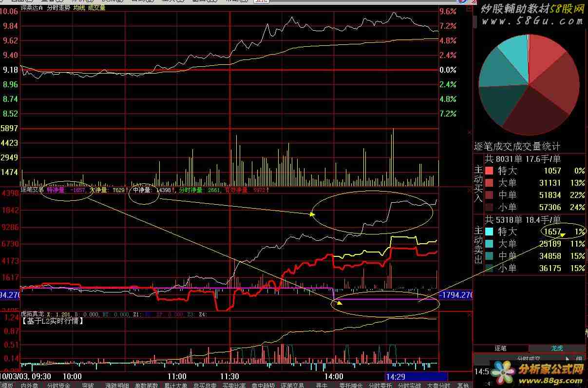Click the 大单 sell color swatch
This screenshot has width=588, height=388.
(x=489, y=244)
